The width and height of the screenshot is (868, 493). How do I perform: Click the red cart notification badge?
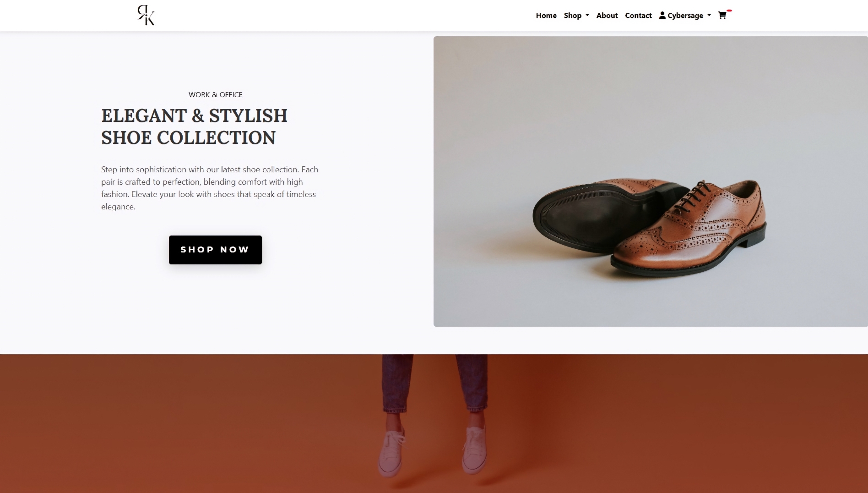pos(729,11)
